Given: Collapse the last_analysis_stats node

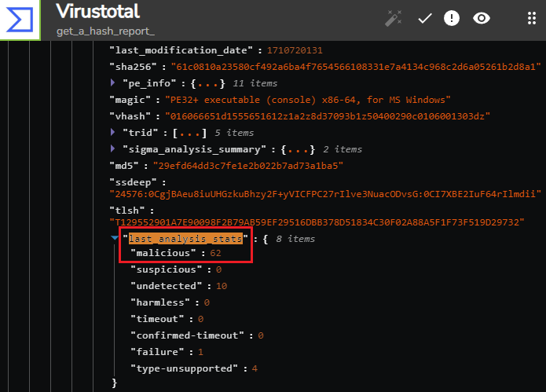Looking at the screenshot, I should (x=115, y=238).
